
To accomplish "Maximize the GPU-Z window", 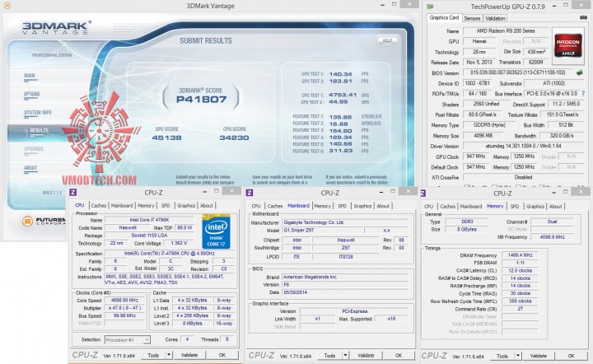I will click(x=566, y=5).
